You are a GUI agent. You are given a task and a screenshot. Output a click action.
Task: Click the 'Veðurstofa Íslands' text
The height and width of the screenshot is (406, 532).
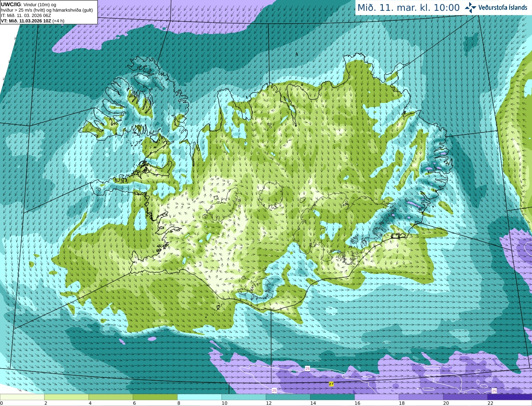502,7
